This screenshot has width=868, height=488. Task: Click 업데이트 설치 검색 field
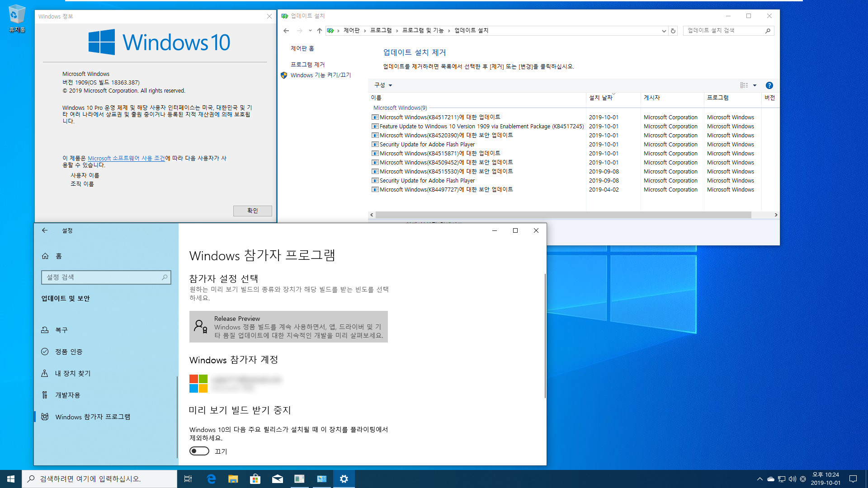pyautogui.click(x=728, y=31)
